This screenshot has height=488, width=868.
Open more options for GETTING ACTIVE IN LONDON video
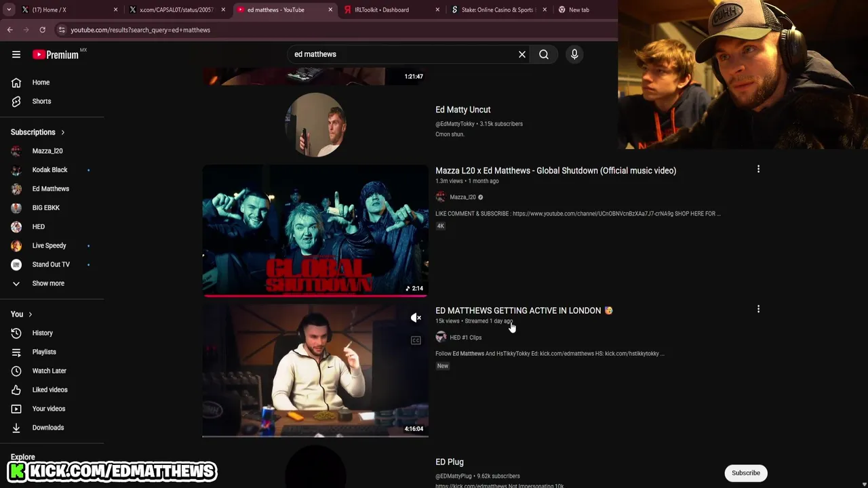pos(758,309)
